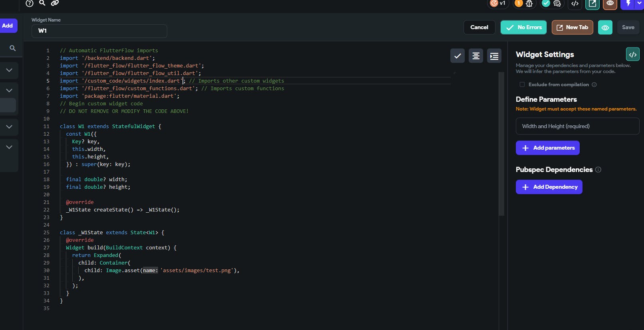644x330 pixels.
Task: Click the center-align format code icon
Action: (x=476, y=56)
